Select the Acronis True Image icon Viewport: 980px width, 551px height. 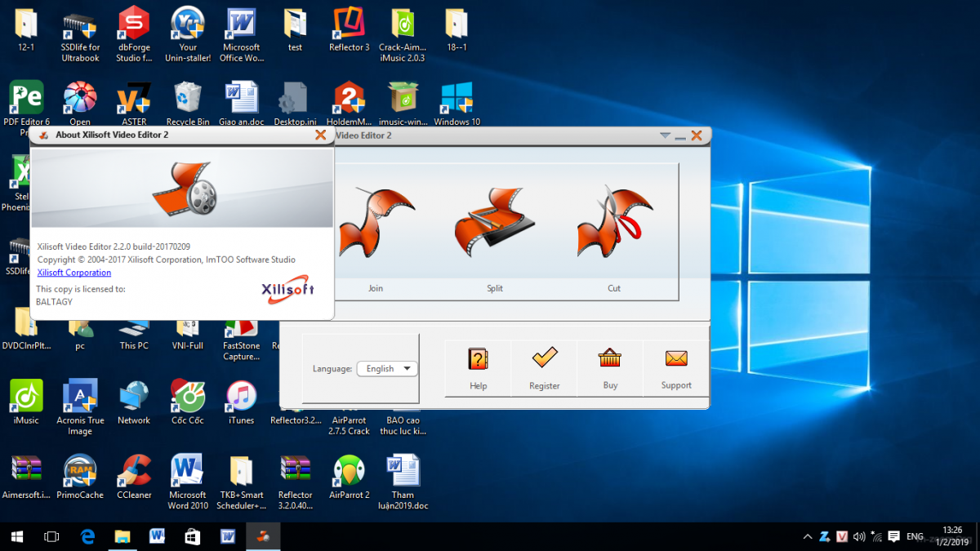pos(80,407)
